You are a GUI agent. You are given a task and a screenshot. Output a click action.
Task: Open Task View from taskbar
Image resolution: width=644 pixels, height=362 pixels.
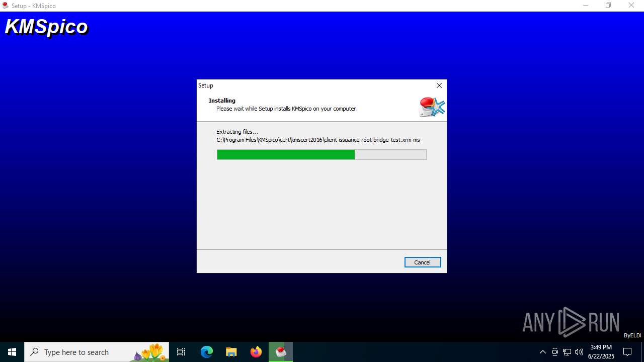[181, 352]
